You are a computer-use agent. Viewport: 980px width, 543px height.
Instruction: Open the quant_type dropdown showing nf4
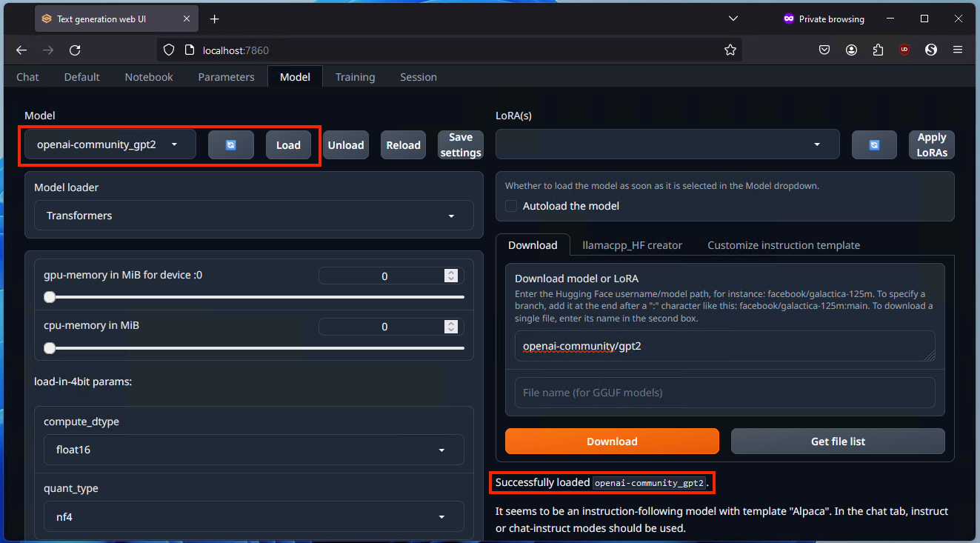point(254,516)
